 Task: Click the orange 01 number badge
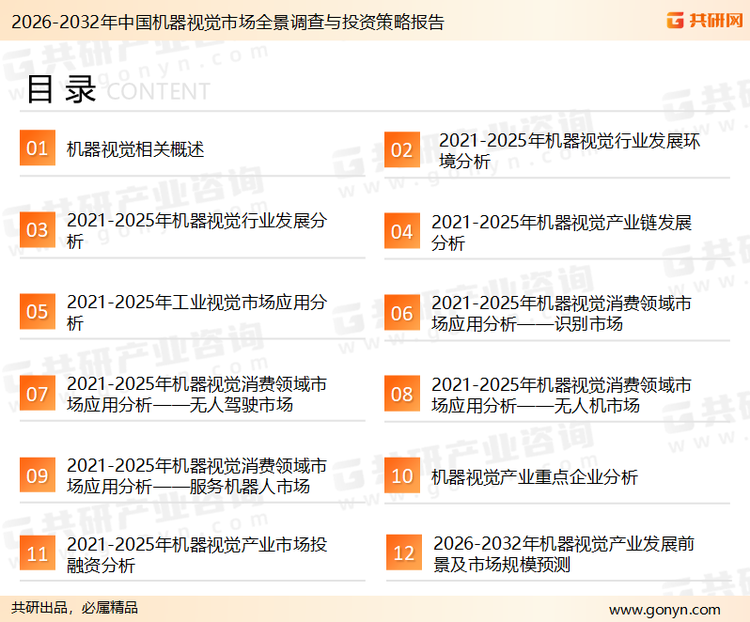point(37,148)
